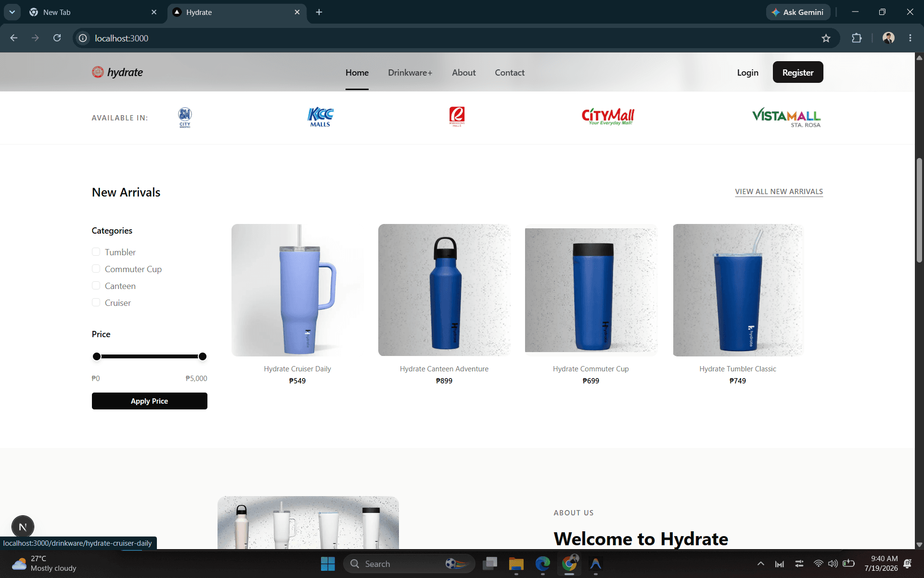Open the Hydrate Commuter Cup product image
The width and height of the screenshot is (924, 578).
591,290
